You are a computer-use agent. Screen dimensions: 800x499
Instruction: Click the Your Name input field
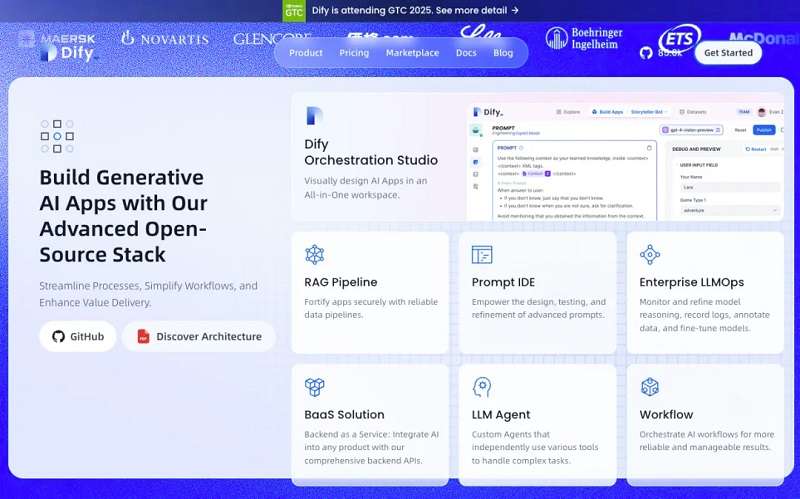(730, 187)
